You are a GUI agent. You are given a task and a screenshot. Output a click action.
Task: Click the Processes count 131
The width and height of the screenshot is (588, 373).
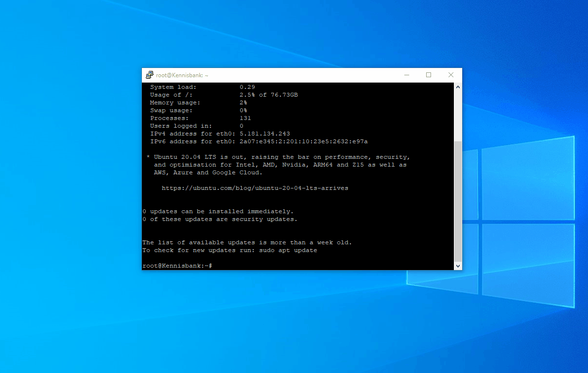coord(245,118)
